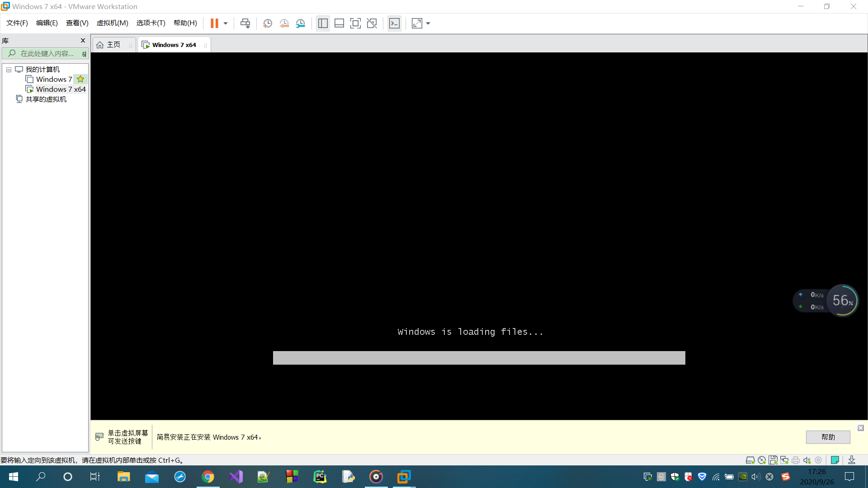Select the Windows 7 x64 library entry
The width and height of the screenshot is (868, 488).
[x=61, y=89]
